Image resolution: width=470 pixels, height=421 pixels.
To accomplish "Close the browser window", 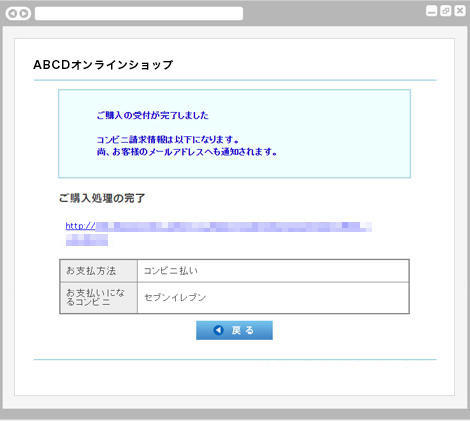I will pos(460,11).
